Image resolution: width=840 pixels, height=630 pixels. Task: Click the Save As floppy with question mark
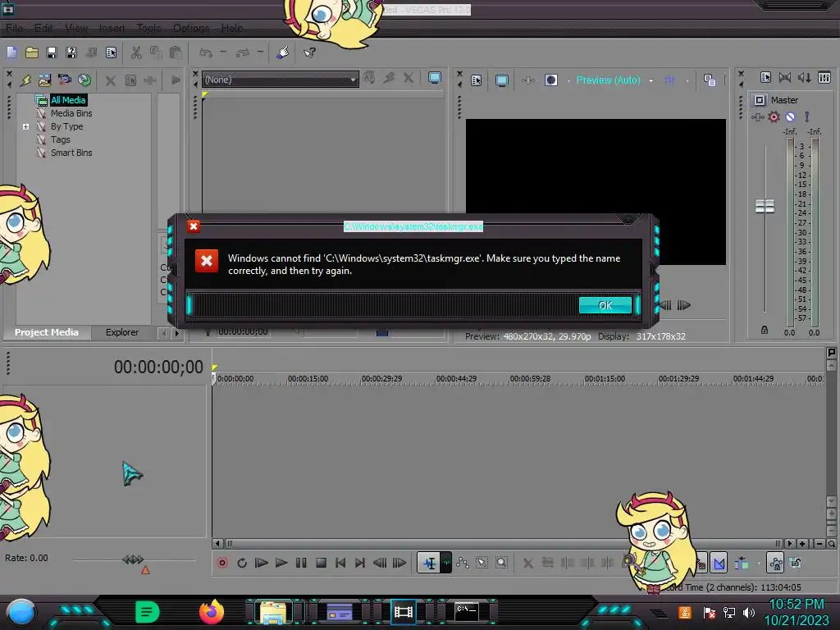[x=71, y=52]
